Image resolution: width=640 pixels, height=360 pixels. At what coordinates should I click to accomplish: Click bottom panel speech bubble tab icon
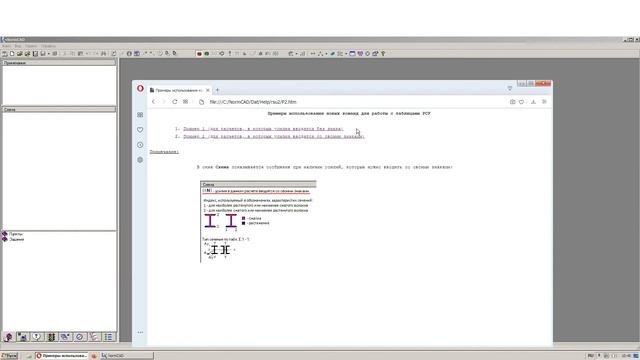click(37, 337)
